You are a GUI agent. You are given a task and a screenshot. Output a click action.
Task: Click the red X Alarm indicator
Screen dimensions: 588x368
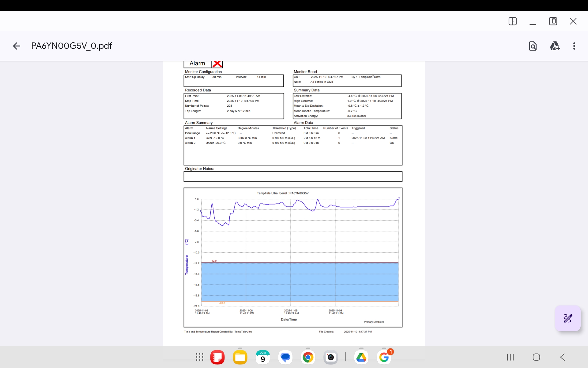[217, 64]
